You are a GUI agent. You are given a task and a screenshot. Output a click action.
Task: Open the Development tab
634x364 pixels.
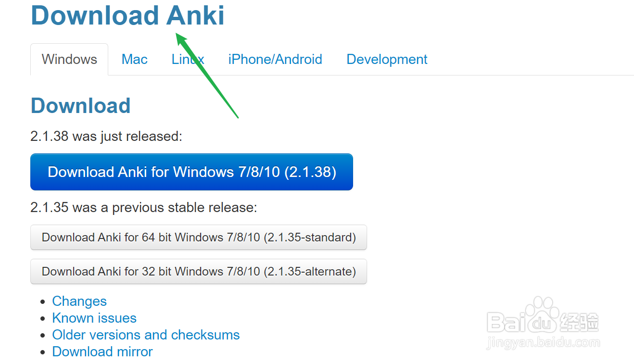coord(387,59)
